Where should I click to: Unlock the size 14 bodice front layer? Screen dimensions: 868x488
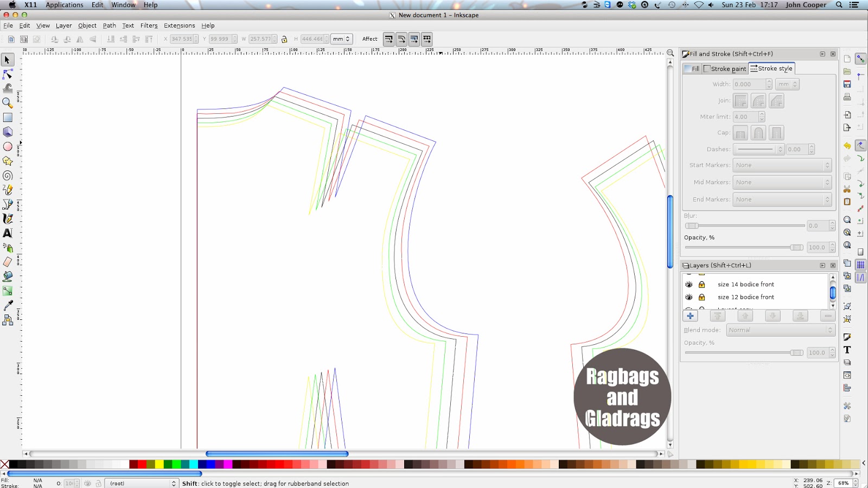pyautogui.click(x=701, y=284)
